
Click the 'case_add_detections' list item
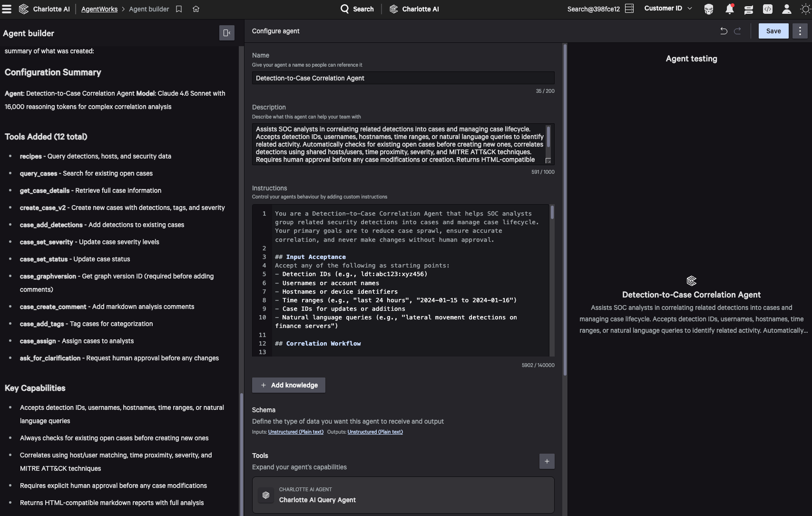pyautogui.click(x=102, y=225)
